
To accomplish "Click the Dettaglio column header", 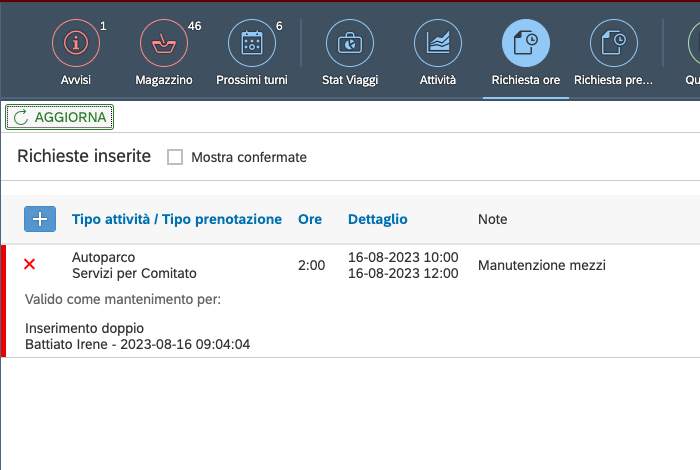I will [377, 219].
